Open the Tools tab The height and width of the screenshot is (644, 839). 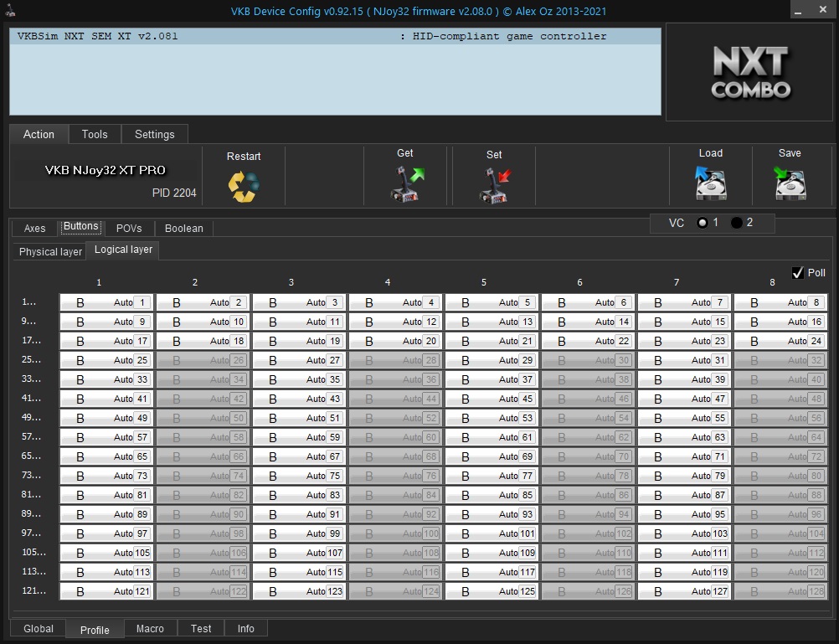pos(95,134)
